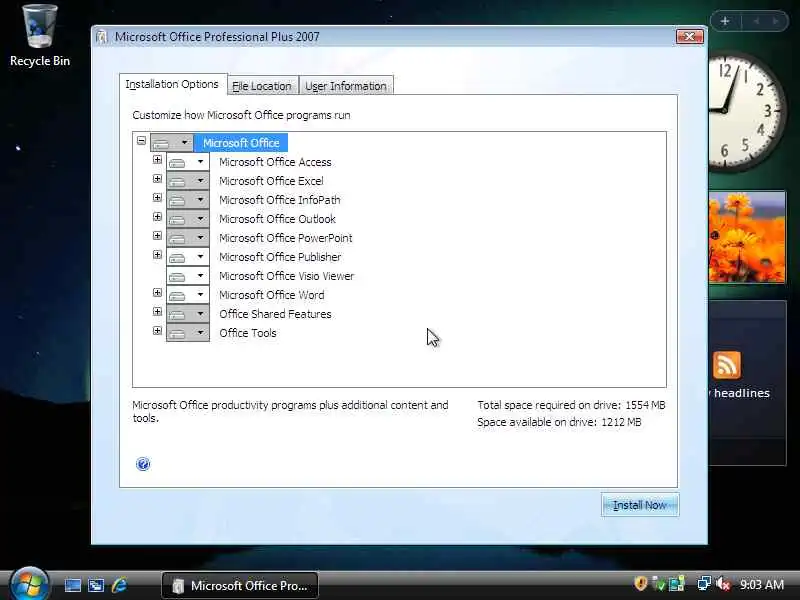Viewport: 800px width, 600px height.
Task: Expand the Microsoft Office Word node
Action: coord(157,292)
